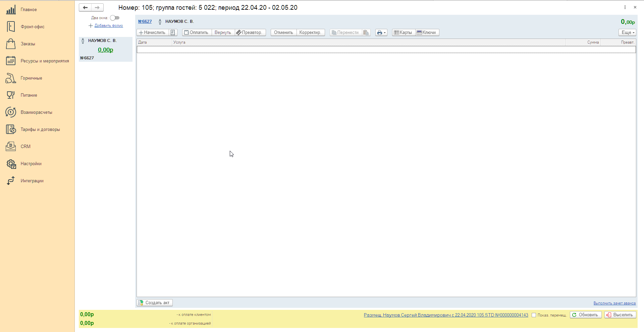Screen dimensions: 644x332
Task: Click the Добавить фолио link
Action: [109, 26]
